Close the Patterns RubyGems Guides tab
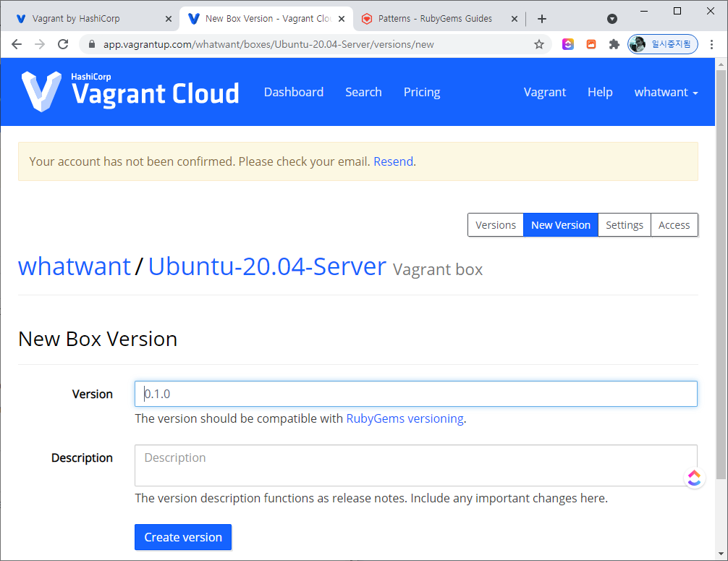 pos(515,19)
